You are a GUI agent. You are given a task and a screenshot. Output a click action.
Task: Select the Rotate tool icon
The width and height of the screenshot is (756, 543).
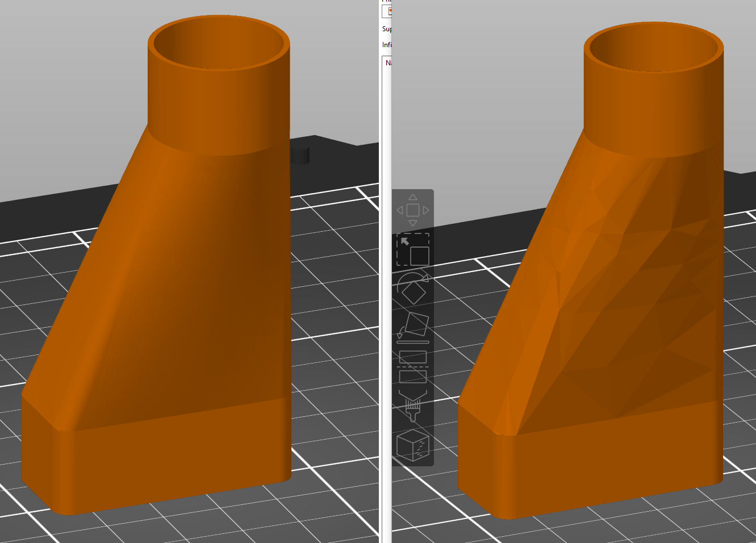[413, 289]
